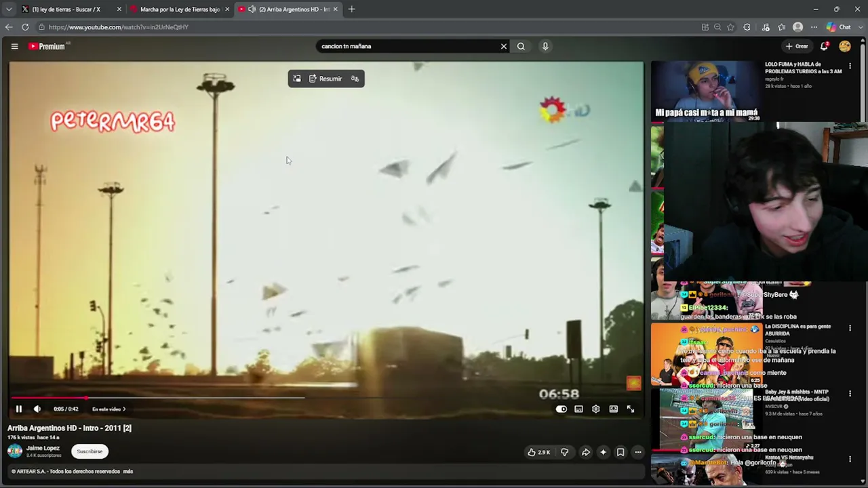Open 'La DISCIPLINA es para gente ABURRIDA' video

click(798, 330)
